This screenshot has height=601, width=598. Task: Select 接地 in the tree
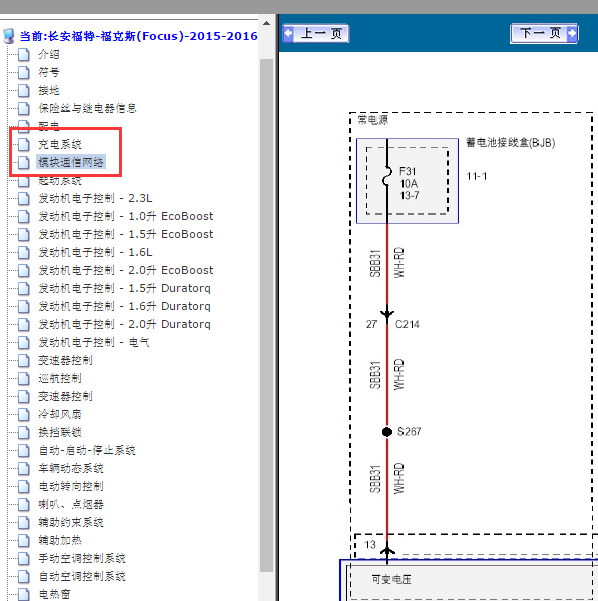point(49,90)
